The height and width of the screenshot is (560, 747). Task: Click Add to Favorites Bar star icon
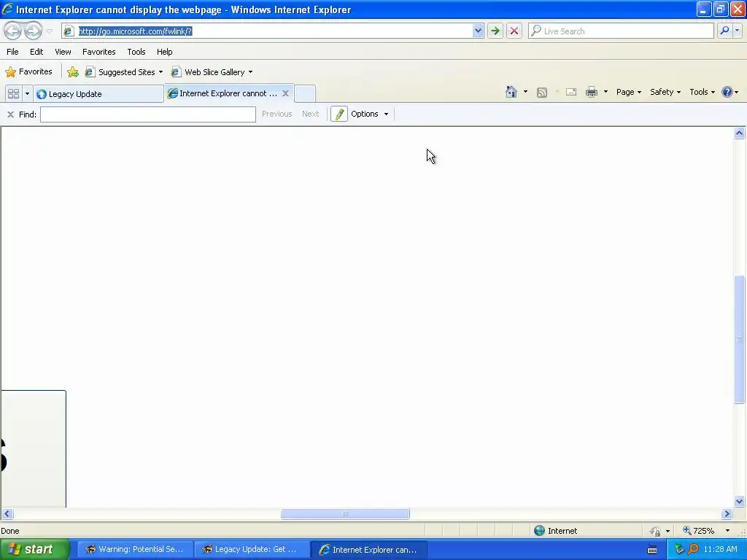(x=73, y=72)
